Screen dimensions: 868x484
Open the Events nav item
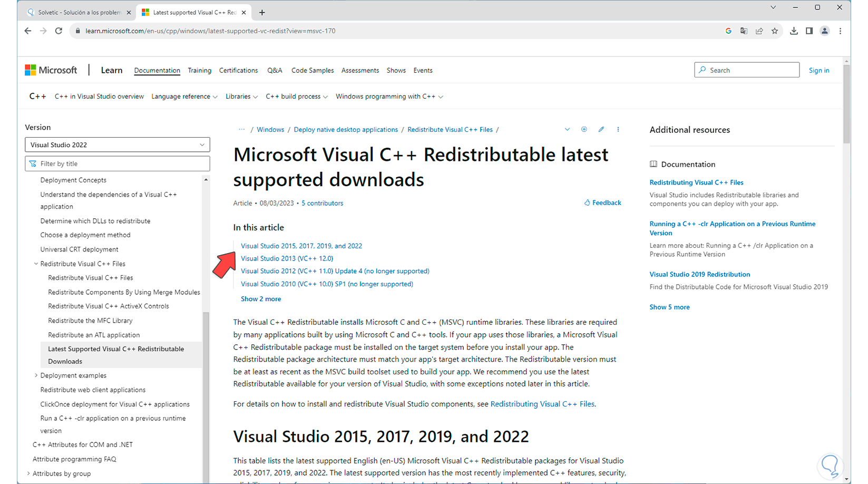(x=423, y=70)
